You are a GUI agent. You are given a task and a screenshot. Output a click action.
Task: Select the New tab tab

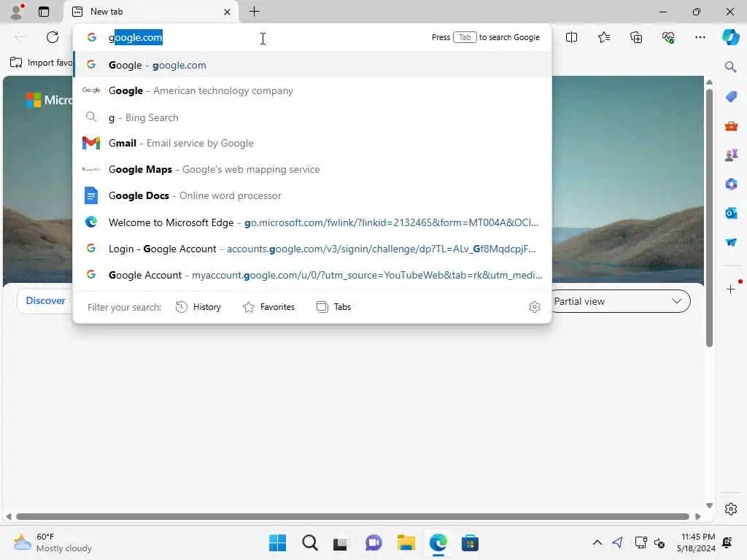[x=152, y=12]
